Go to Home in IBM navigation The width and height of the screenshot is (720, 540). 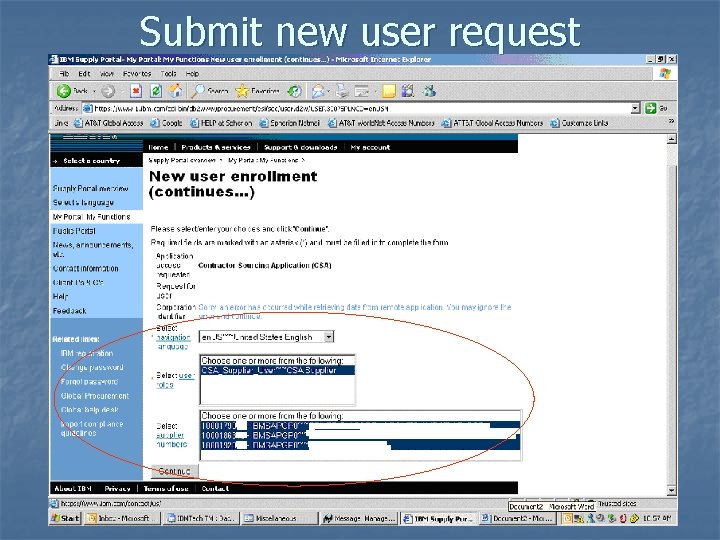point(158,147)
